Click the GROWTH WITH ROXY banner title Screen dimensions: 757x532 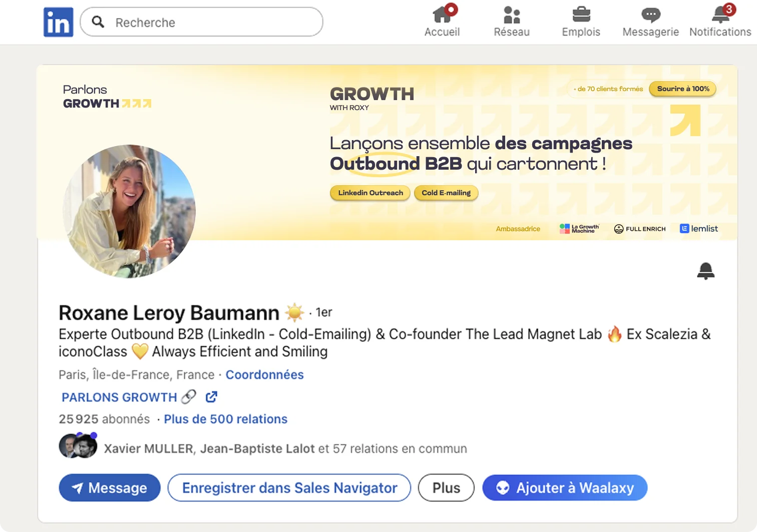tap(372, 98)
